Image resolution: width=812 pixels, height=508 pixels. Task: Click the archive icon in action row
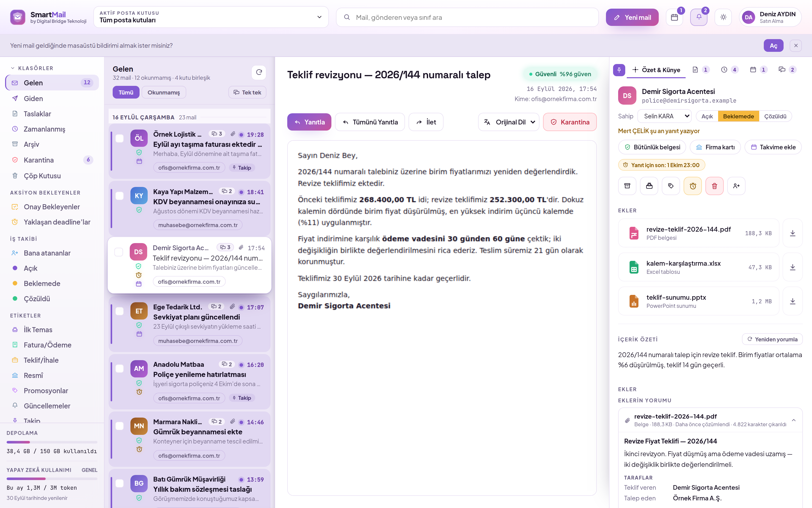(x=627, y=186)
